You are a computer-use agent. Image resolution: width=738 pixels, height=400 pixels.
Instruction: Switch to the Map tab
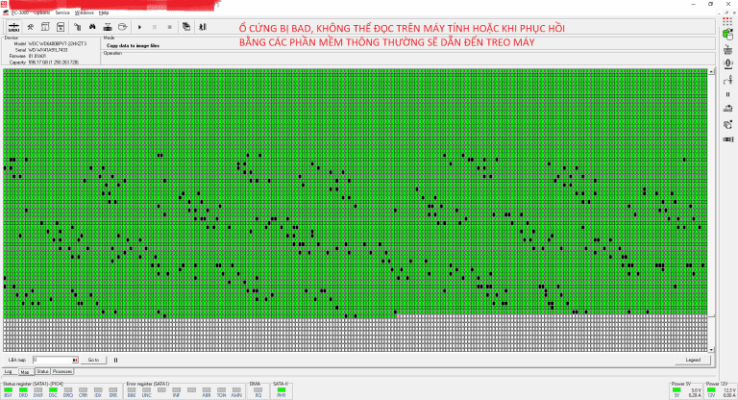(25, 372)
